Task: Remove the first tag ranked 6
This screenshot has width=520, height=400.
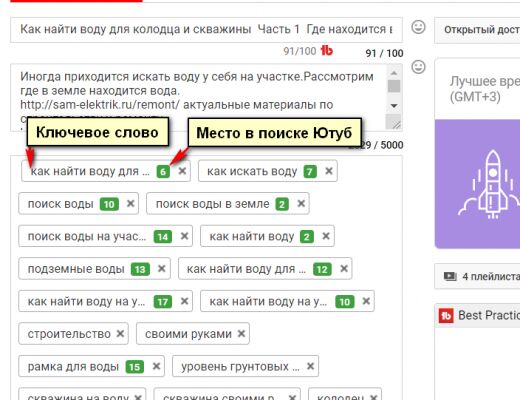Action: pyautogui.click(x=182, y=171)
